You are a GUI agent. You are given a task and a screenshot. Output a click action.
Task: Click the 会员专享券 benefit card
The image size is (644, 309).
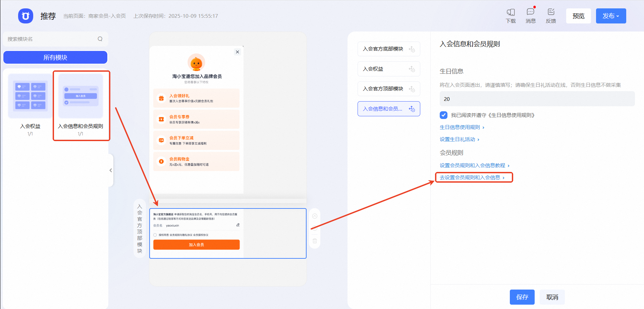pyautogui.click(x=196, y=119)
